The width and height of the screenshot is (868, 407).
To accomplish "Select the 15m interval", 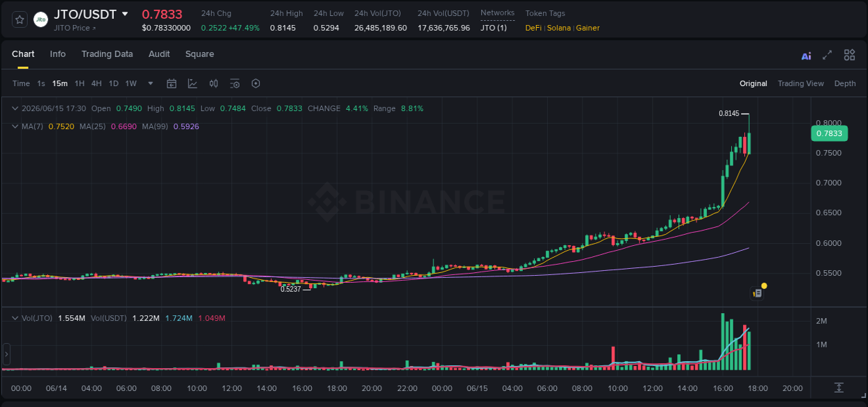I will point(60,83).
